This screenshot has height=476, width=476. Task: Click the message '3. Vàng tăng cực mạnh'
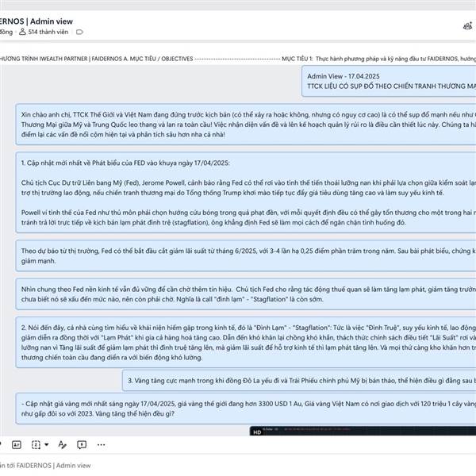tap(299, 380)
